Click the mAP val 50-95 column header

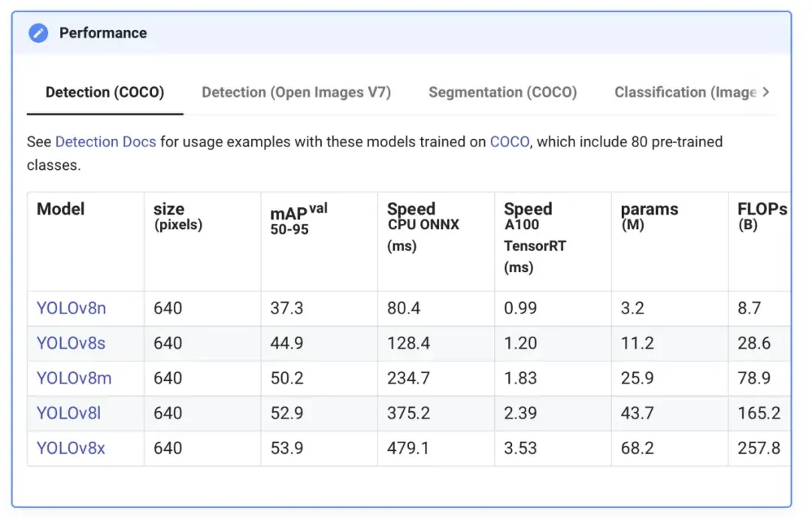[x=298, y=218]
